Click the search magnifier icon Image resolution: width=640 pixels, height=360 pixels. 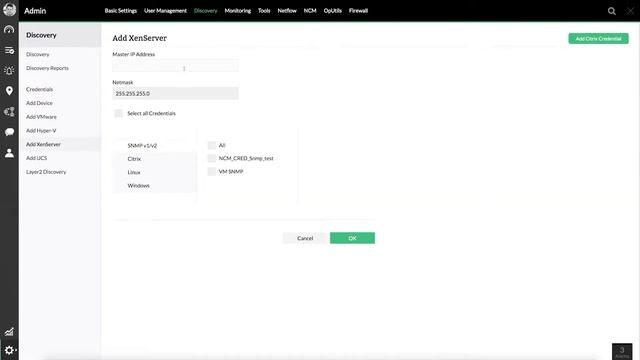[611, 11]
